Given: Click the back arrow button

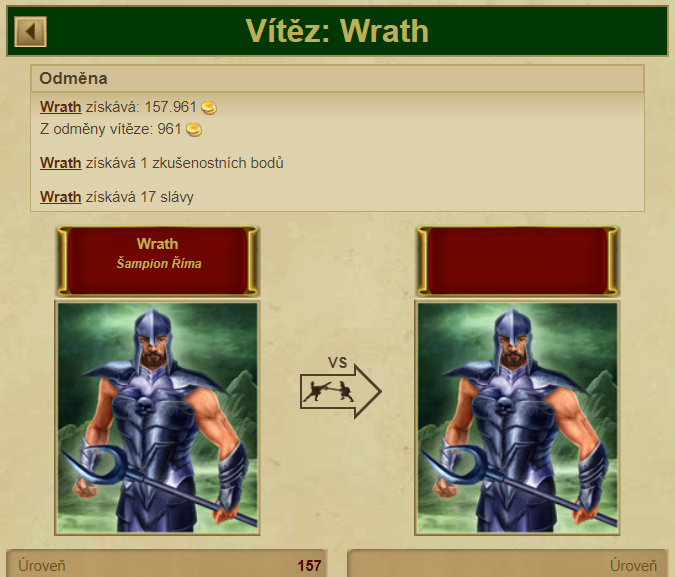Looking at the screenshot, I should (x=30, y=32).
